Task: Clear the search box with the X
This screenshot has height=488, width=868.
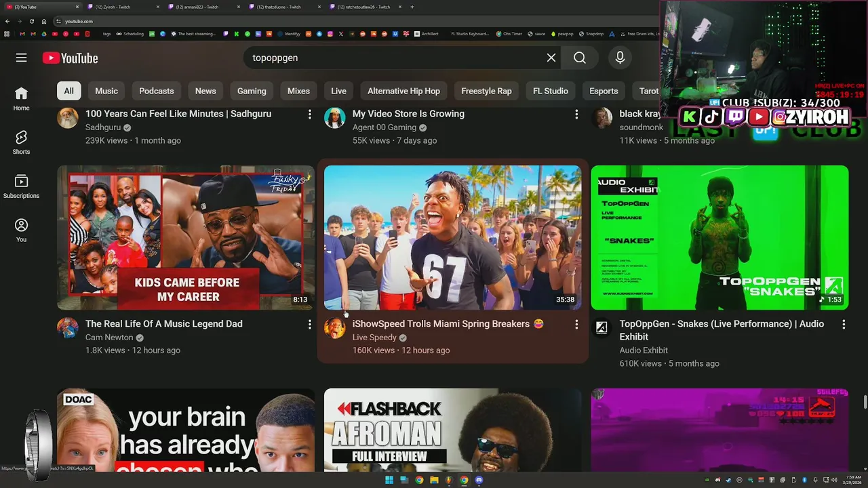Action: (551, 58)
